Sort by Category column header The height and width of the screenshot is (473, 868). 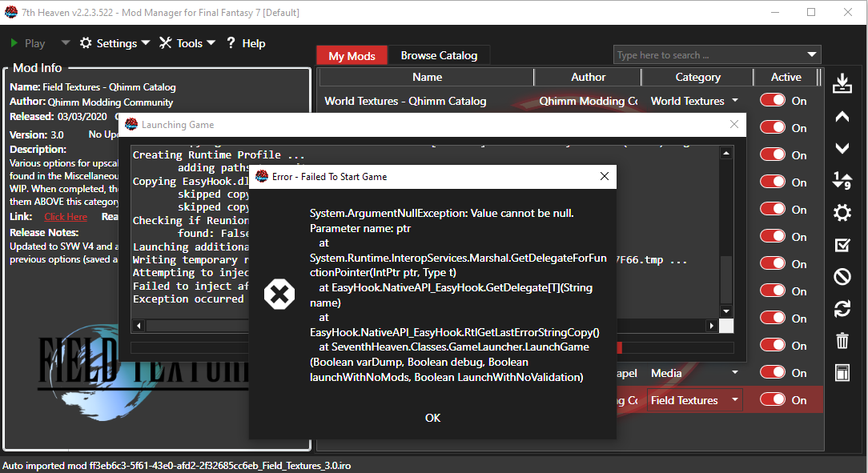click(x=697, y=77)
